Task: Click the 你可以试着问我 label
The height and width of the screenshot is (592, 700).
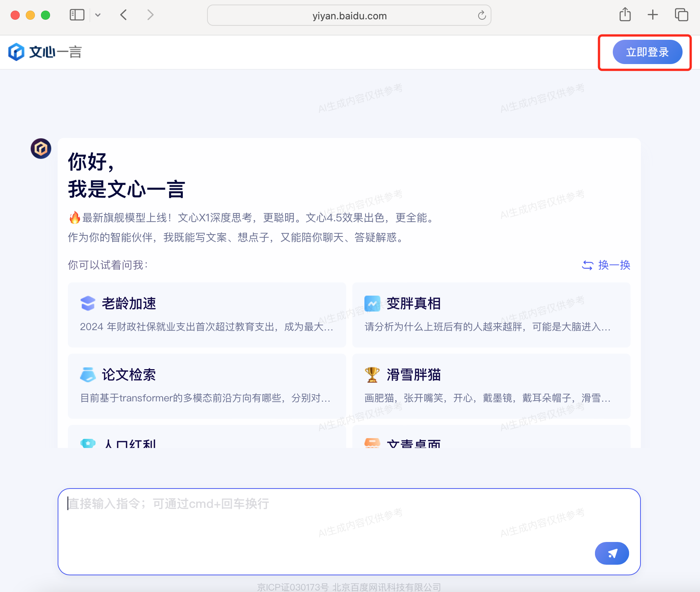Action: [108, 265]
